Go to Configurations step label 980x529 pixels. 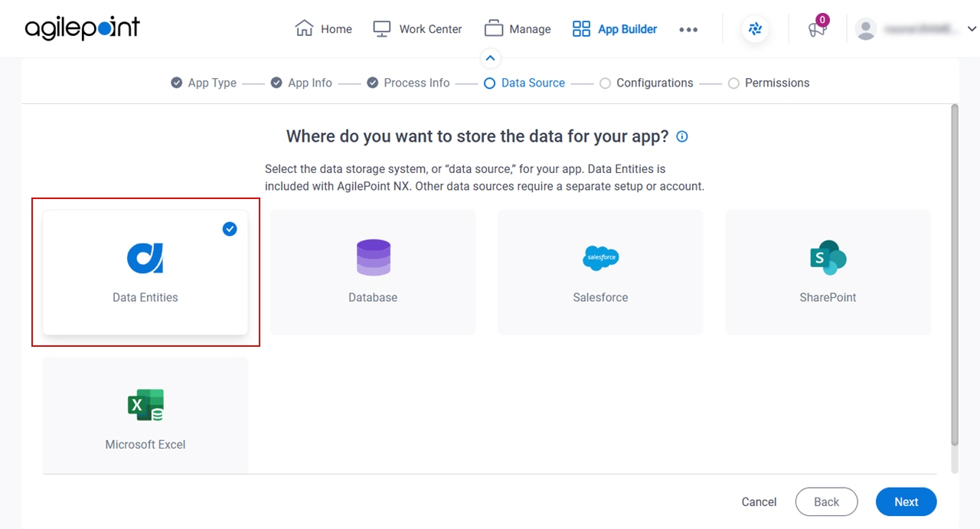coord(655,83)
